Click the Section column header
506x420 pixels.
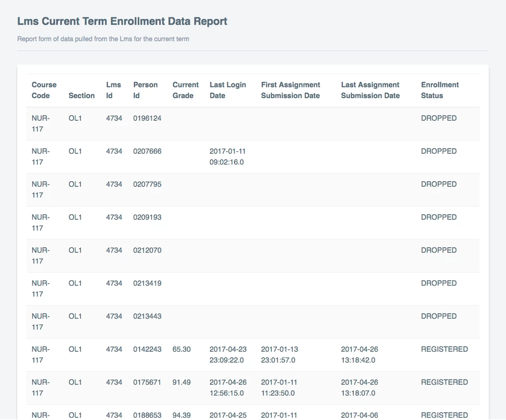[x=81, y=96]
